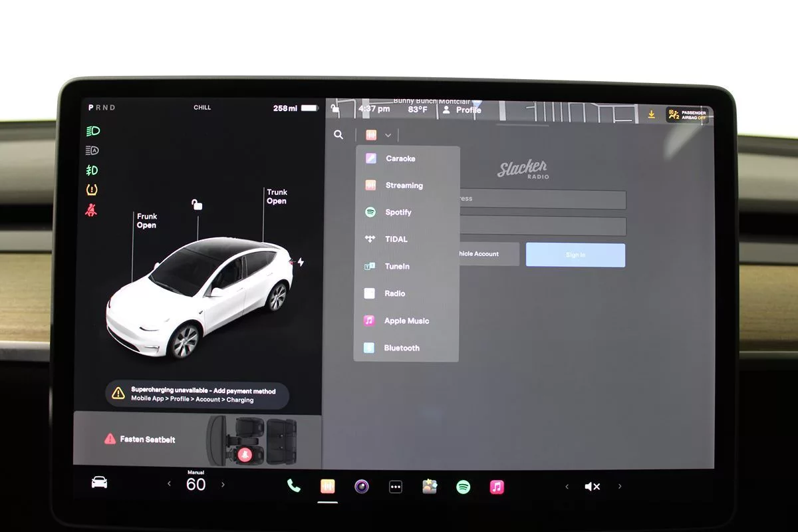
Task: Tap the software download arrow icon
Action: pyautogui.click(x=651, y=114)
